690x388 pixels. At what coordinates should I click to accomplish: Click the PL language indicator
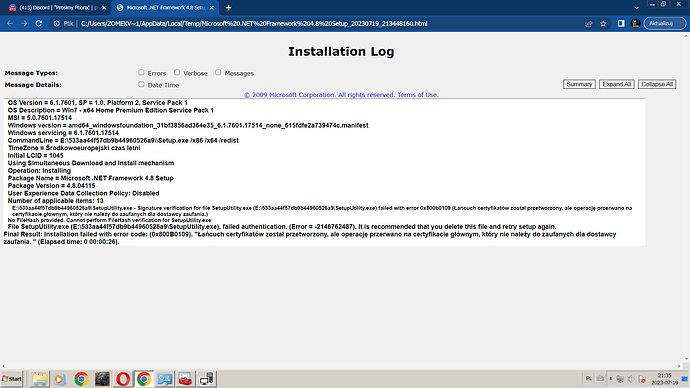point(589,379)
